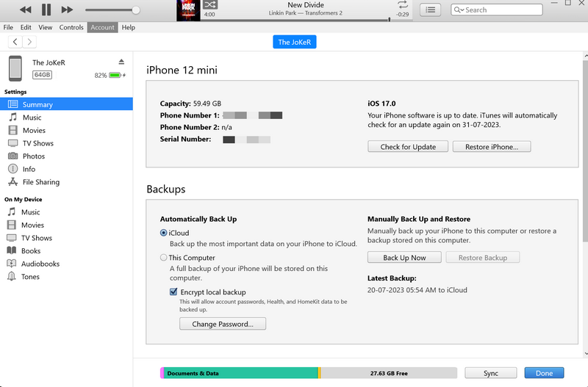Select iCloud automatic backup option
588x387 pixels.
pos(164,233)
